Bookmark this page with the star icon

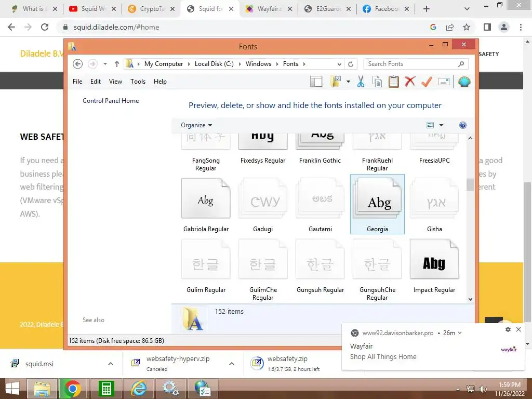coord(467,27)
